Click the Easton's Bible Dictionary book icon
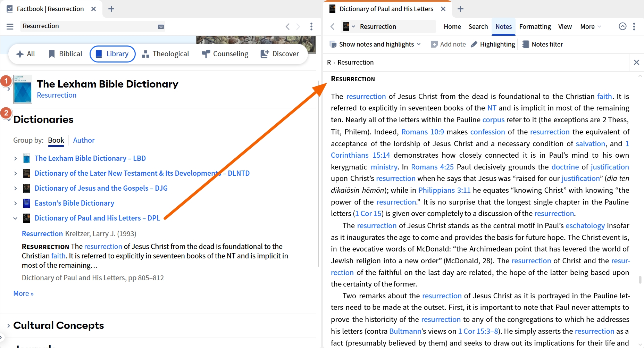Screen dimensions: 644x348 pos(26,203)
